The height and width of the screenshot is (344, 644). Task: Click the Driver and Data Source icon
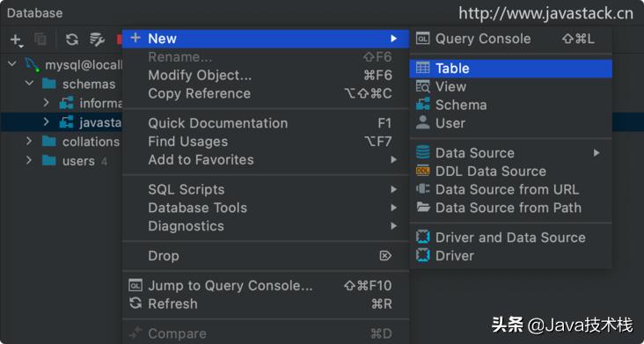click(422, 237)
